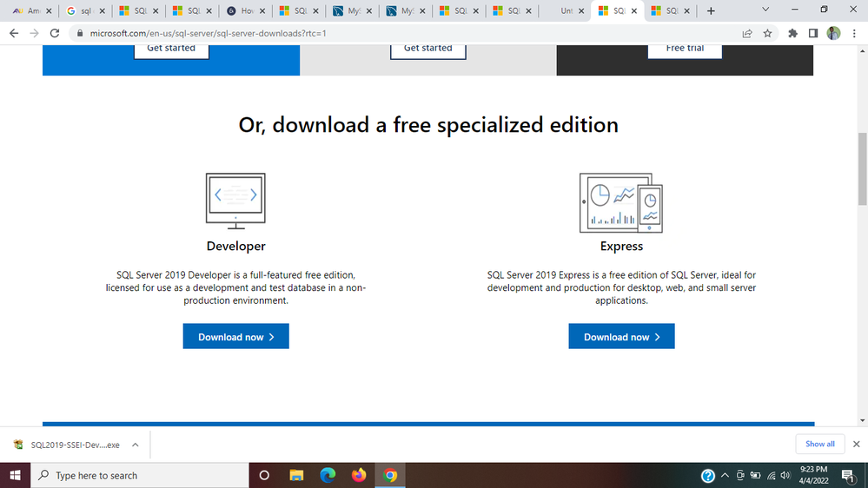This screenshot has width=868, height=488.
Task: Click the scrollbar up arrow
Action: coord(863,50)
